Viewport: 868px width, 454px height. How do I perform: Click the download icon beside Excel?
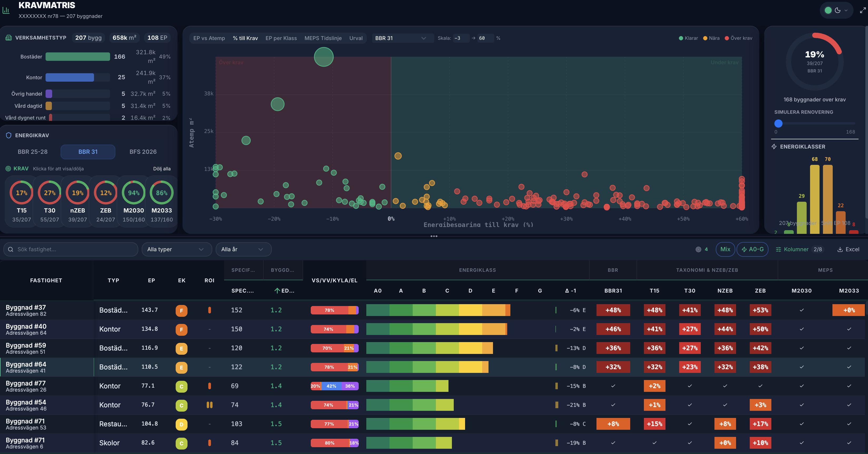point(840,249)
